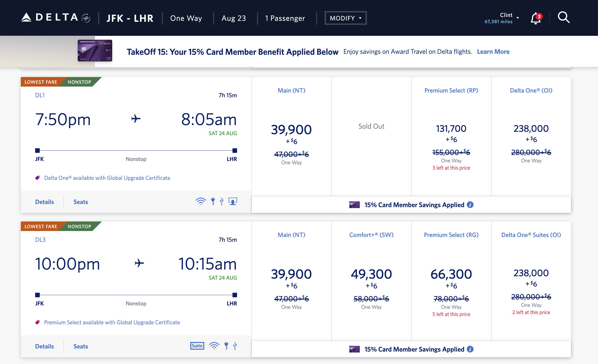Click the USB port icon on flight DL1
Image resolution: width=598 pixels, height=364 pixels.
[221, 201]
